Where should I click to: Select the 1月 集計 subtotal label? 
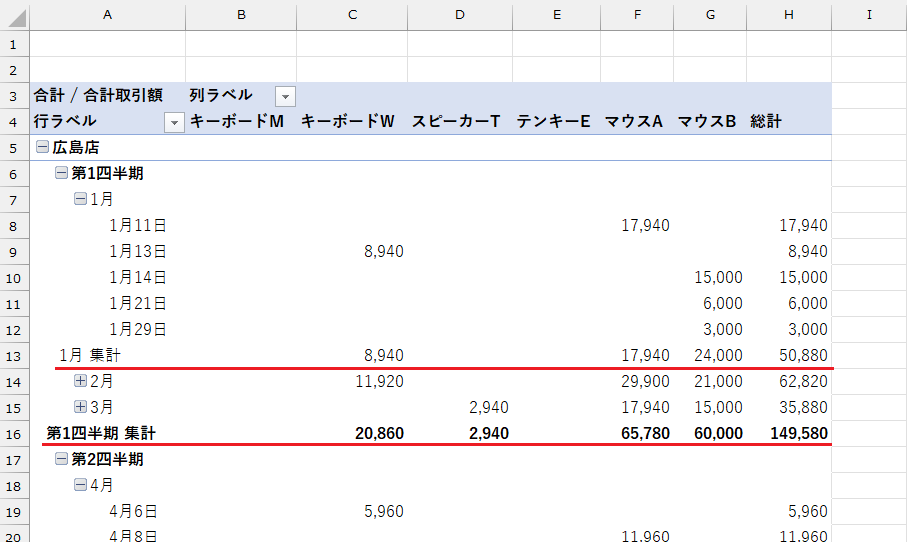click(x=90, y=355)
